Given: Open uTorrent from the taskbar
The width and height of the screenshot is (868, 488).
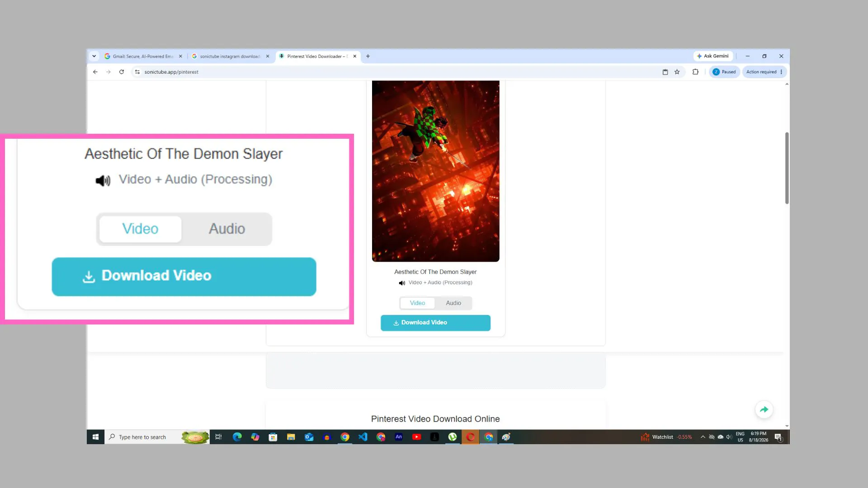Looking at the screenshot, I should pos(453,437).
